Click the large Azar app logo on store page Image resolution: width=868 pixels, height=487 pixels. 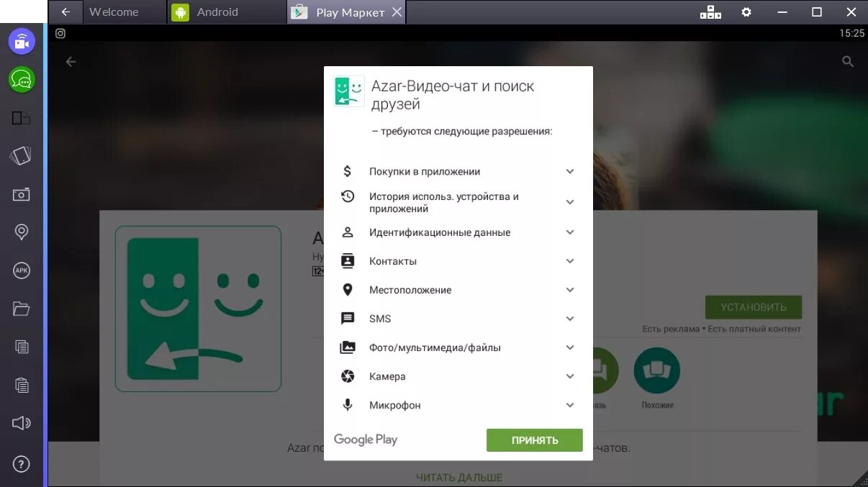click(x=198, y=309)
